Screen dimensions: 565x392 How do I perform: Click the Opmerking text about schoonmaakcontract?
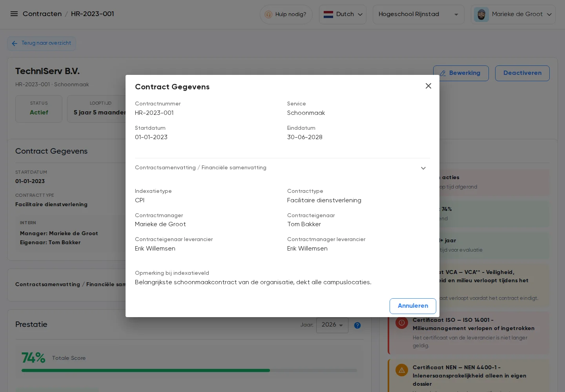tap(253, 282)
